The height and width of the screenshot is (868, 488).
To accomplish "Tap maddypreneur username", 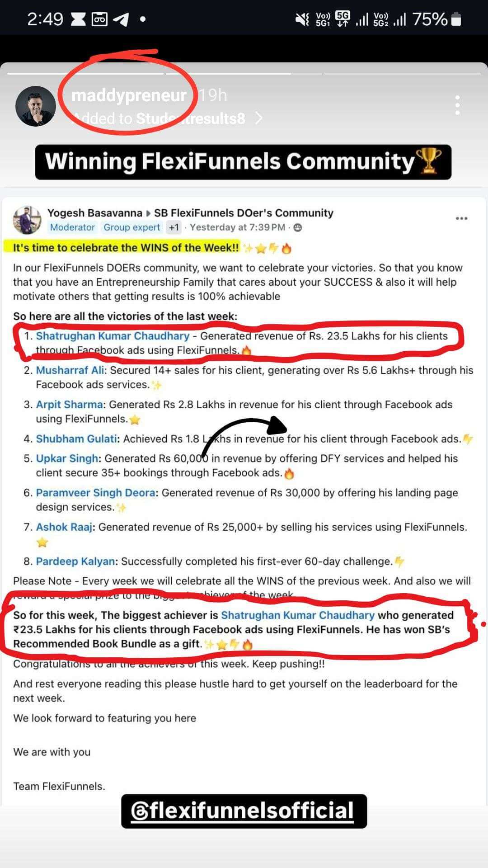I will pos(129,95).
